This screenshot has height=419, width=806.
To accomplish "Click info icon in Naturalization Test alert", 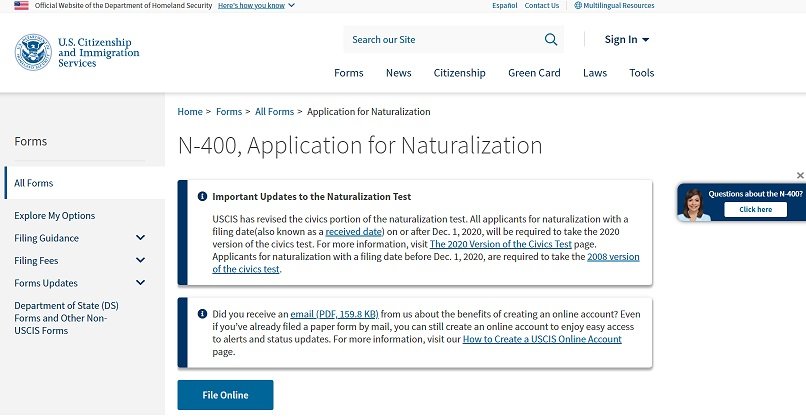I will (x=202, y=197).
